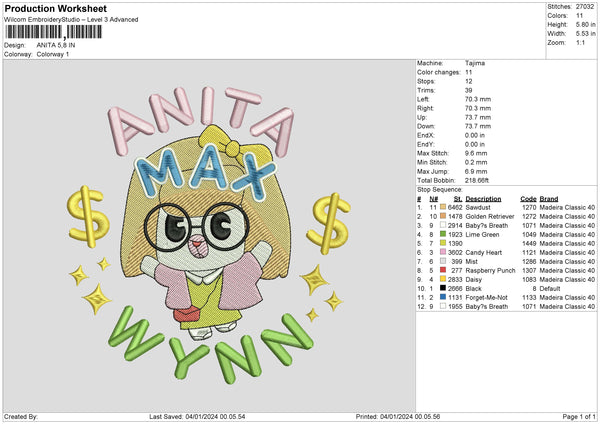The image size is (600, 424).
Task: Click the 'Default' brand in Black row
Action: 550,288
